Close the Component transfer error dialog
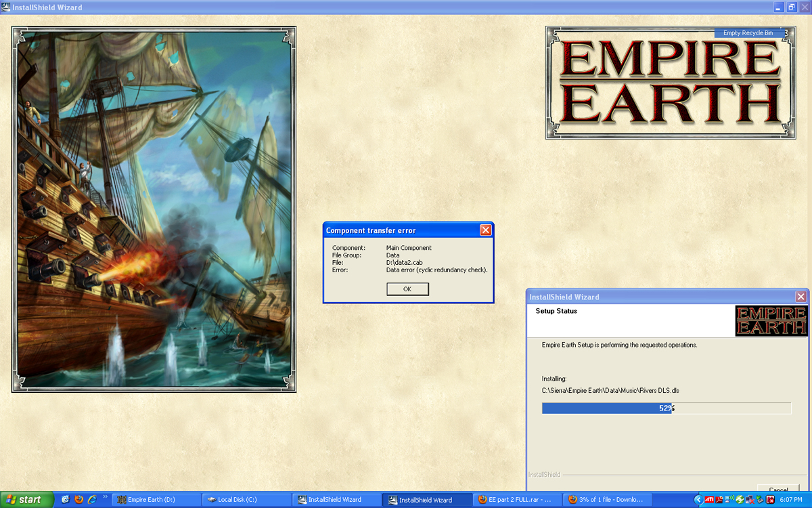 pyautogui.click(x=485, y=230)
